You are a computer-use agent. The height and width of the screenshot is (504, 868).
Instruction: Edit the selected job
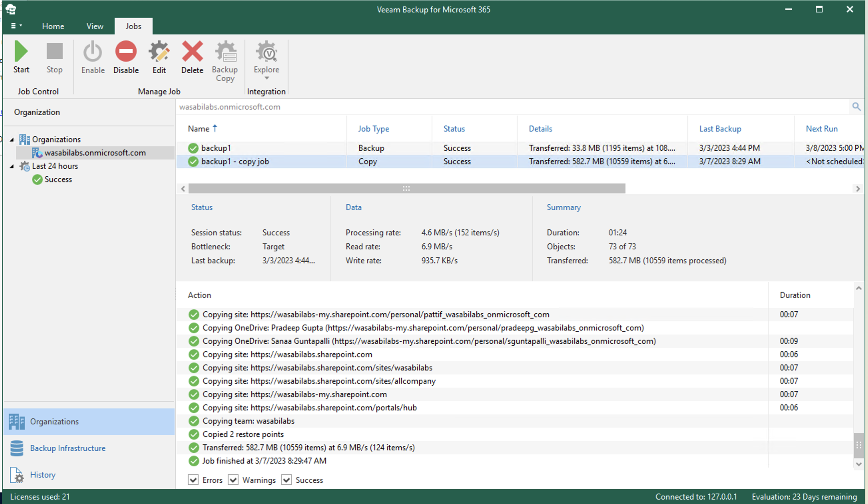pyautogui.click(x=159, y=57)
